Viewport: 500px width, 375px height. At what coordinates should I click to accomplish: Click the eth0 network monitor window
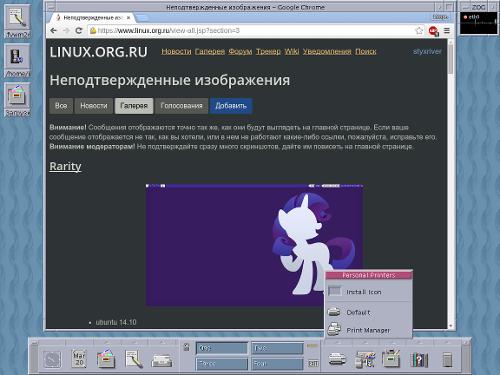click(x=478, y=23)
